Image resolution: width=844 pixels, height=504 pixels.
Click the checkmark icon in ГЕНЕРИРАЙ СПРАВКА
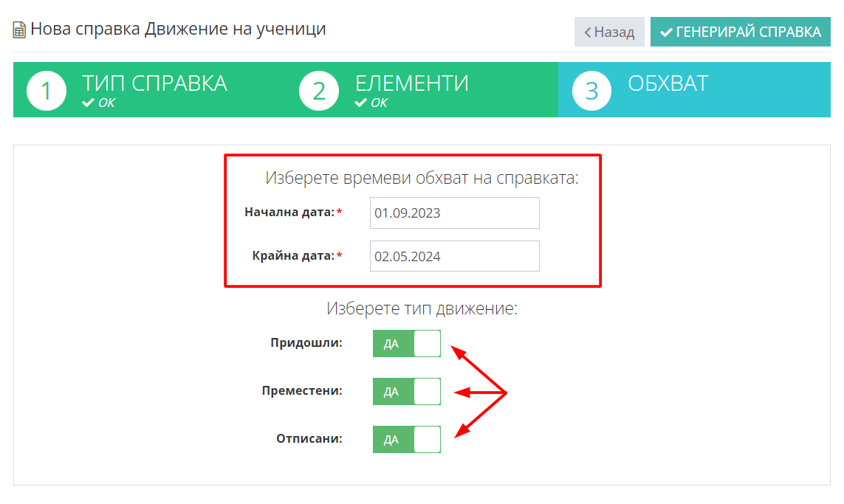click(666, 32)
